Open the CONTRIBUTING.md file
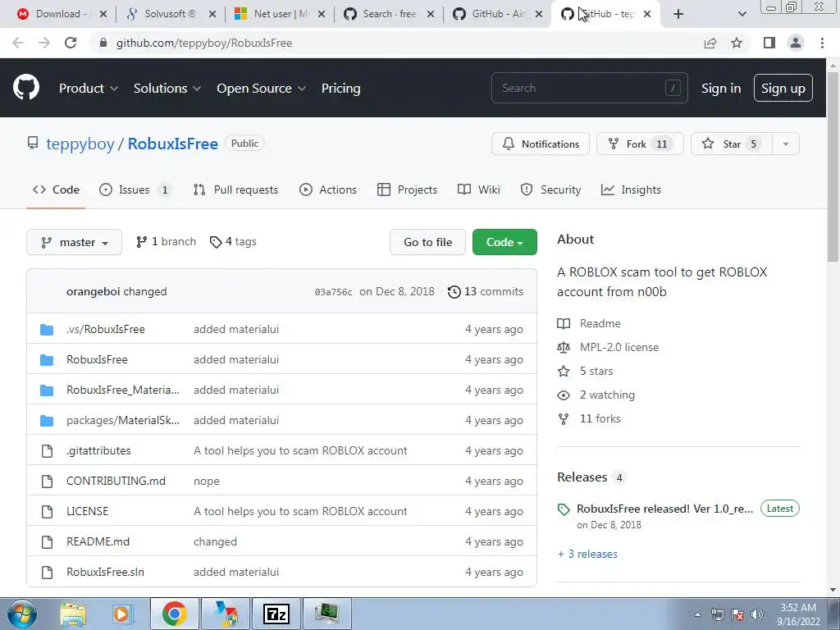 point(116,481)
